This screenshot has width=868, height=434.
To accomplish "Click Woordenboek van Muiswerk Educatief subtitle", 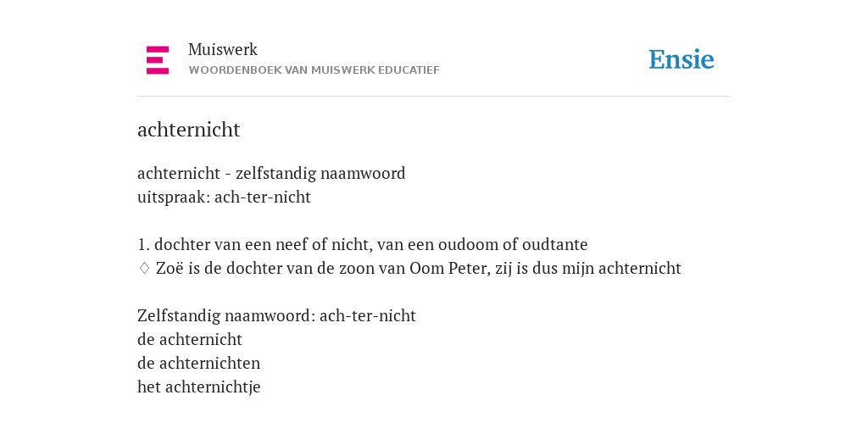I will (x=314, y=70).
